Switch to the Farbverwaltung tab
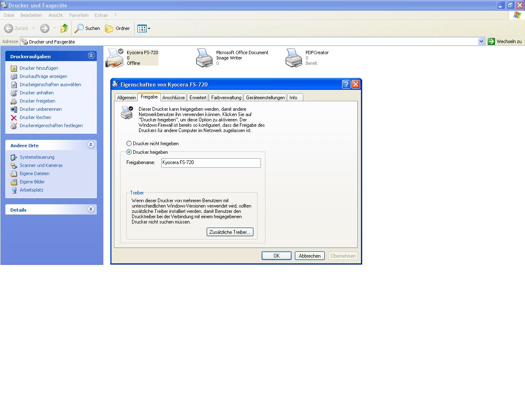This screenshot has width=525, height=420. coord(226,98)
